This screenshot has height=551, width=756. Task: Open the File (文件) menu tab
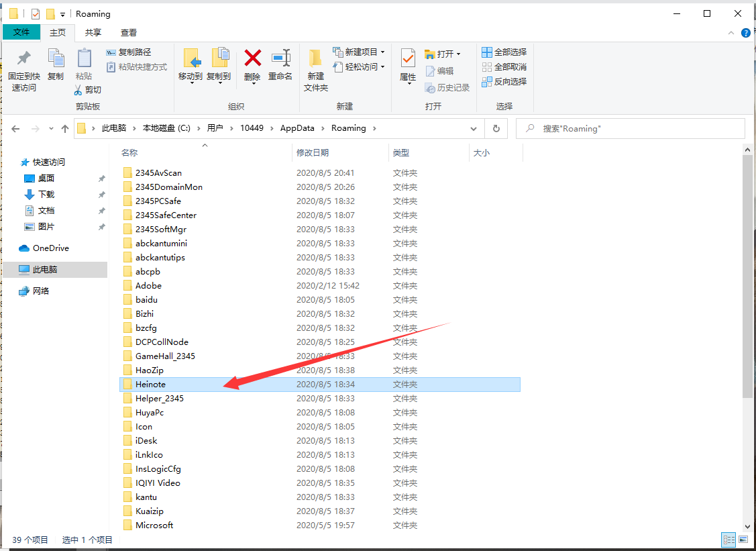coord(21,32)
